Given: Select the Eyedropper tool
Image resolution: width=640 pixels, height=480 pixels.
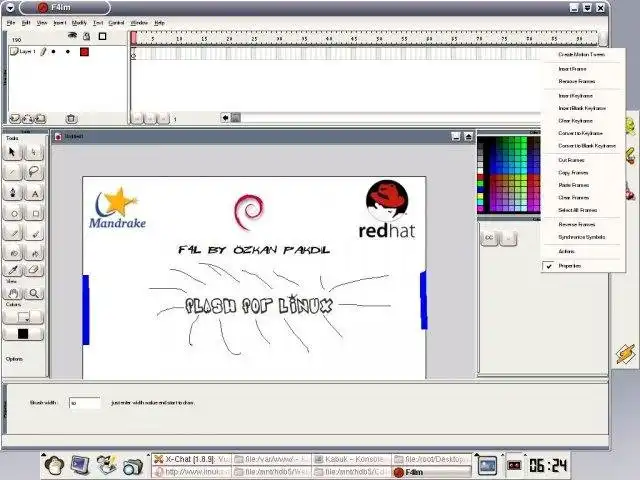Looking at the screenshot, I should [x=13, y=269].
